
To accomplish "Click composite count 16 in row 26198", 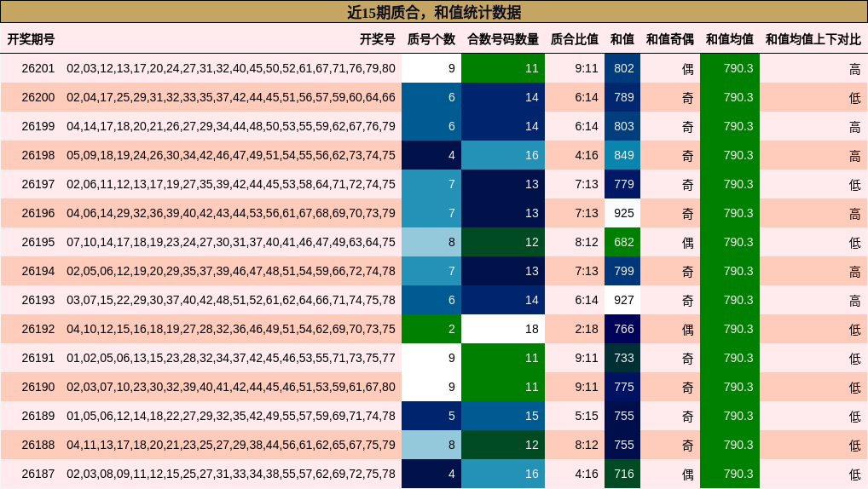I will 503,155.
